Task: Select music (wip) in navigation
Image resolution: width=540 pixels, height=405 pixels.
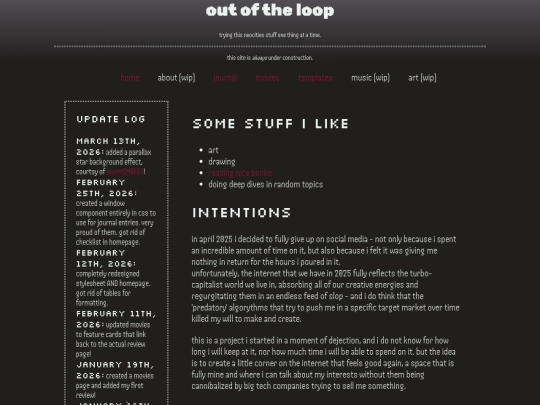Action: point(370,78)
